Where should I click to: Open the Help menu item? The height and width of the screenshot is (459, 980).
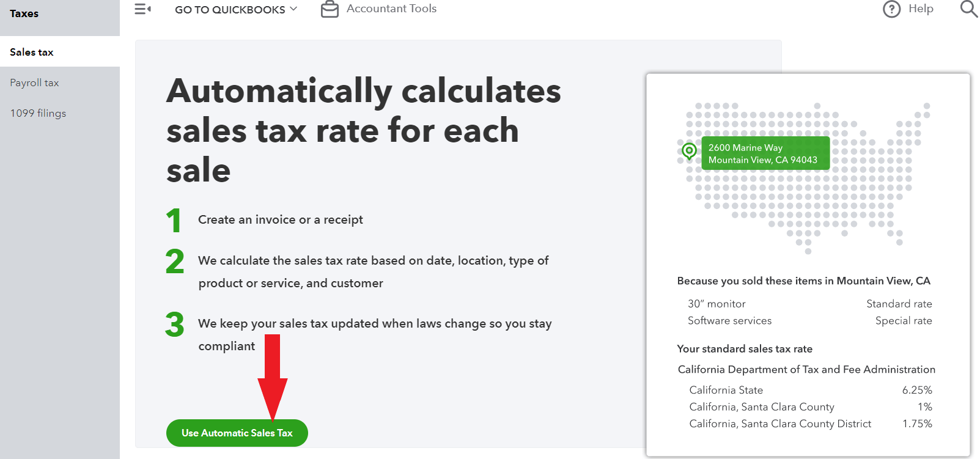coord(920,9)
